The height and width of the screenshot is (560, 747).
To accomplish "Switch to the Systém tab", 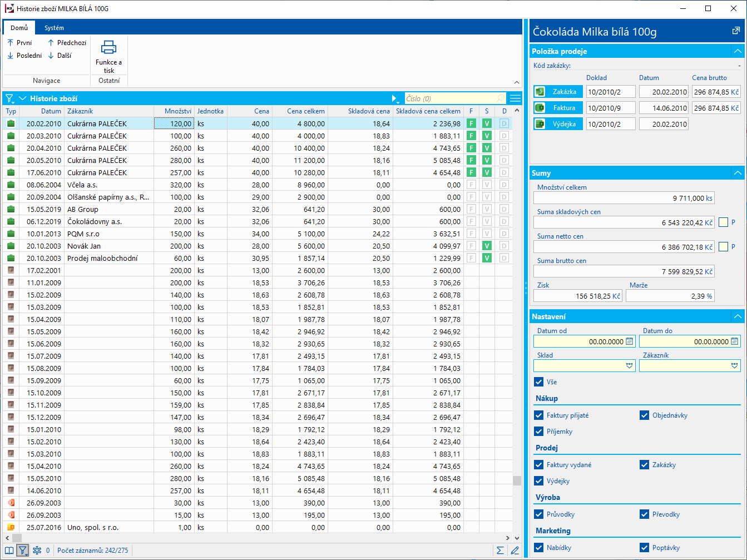I will pos(55,28).
